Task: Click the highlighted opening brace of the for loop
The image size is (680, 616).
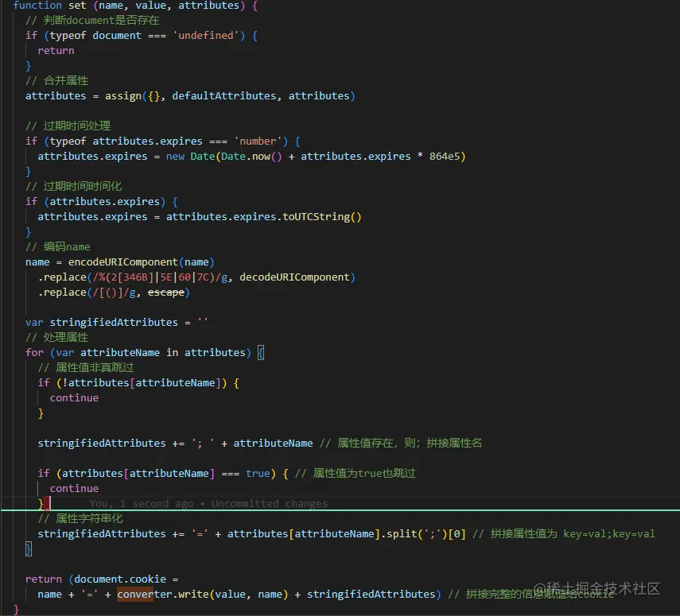Action: tap(261, 352)
